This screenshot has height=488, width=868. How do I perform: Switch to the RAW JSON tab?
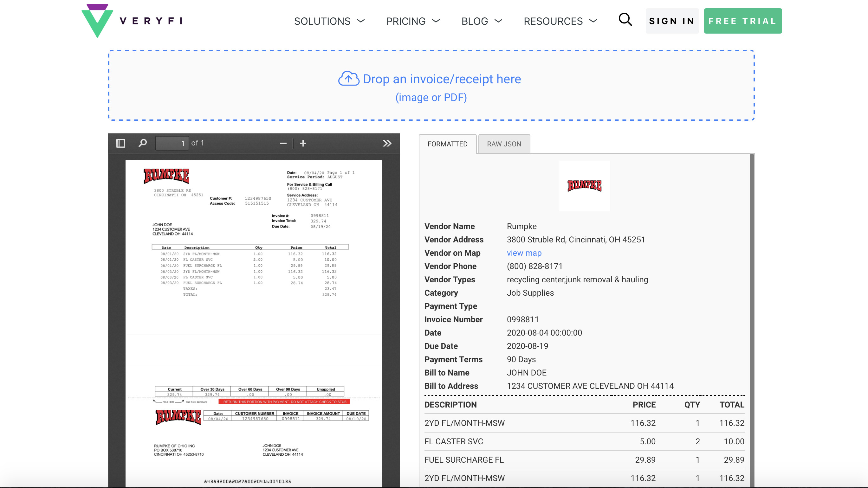click(x=504, y=144)
